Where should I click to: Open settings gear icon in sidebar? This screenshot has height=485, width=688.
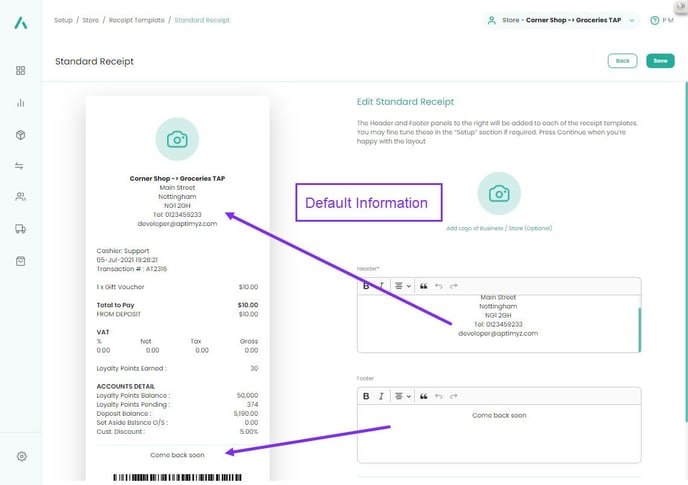[22, 456]
